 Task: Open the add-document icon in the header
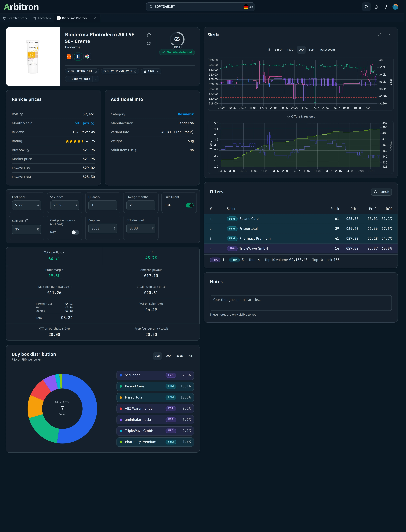pos(376,7)
